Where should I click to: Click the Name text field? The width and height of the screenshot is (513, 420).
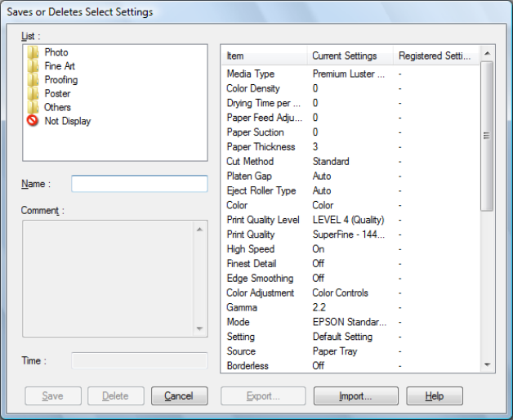(x=139, y=184)
